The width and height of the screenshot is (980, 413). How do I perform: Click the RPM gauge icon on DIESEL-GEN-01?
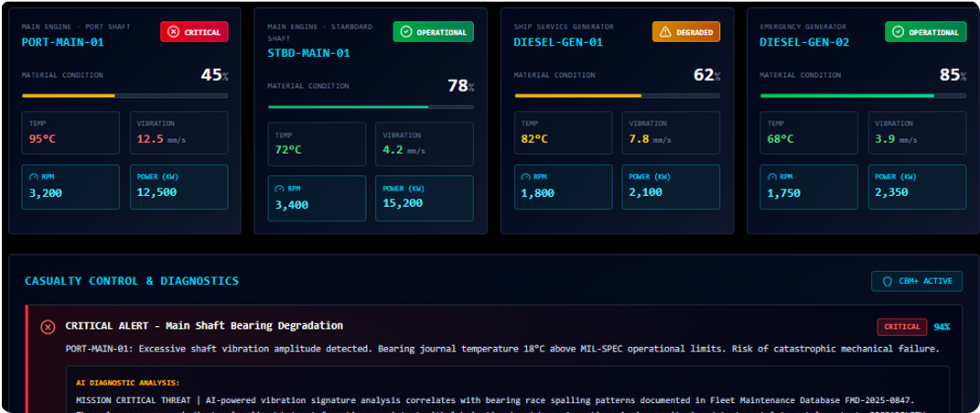526,176
